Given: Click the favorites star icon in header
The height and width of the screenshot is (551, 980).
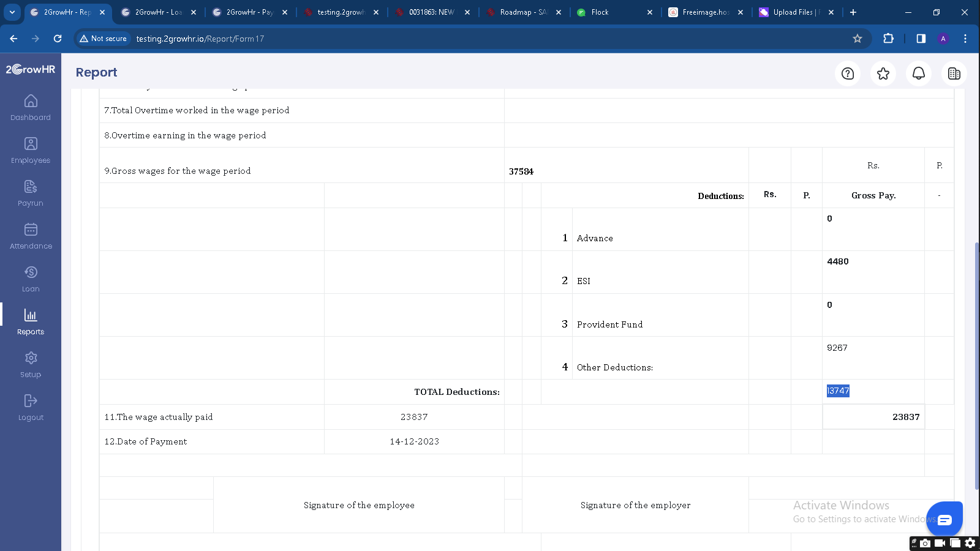Looking at the screenshot, I should [x=883, y=73].
